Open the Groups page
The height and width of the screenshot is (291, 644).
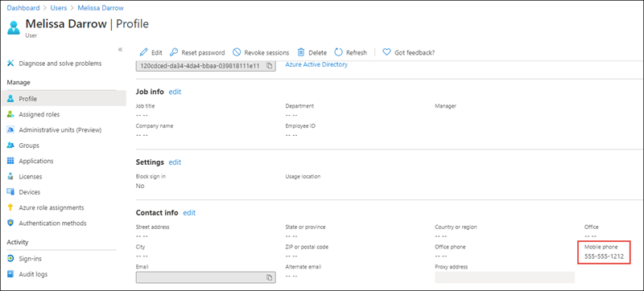[29, 145]
